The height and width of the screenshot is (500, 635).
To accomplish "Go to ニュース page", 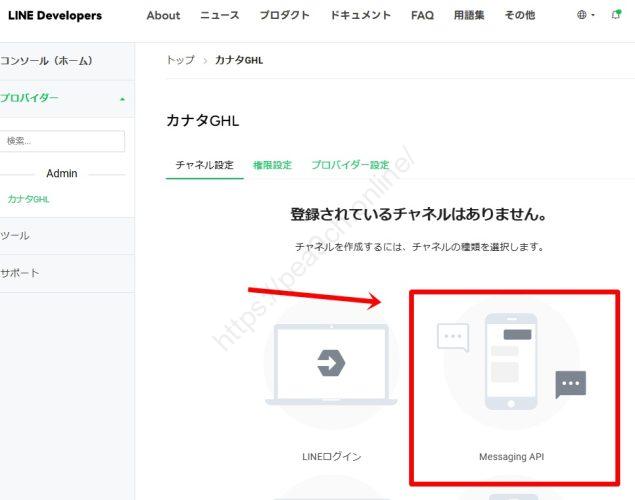I will (x=220, y=16).
